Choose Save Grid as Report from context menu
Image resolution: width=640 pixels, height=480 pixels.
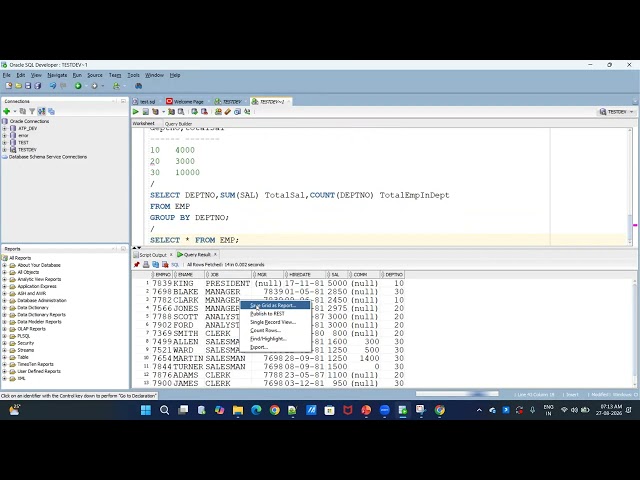click(x=275, y=305)
